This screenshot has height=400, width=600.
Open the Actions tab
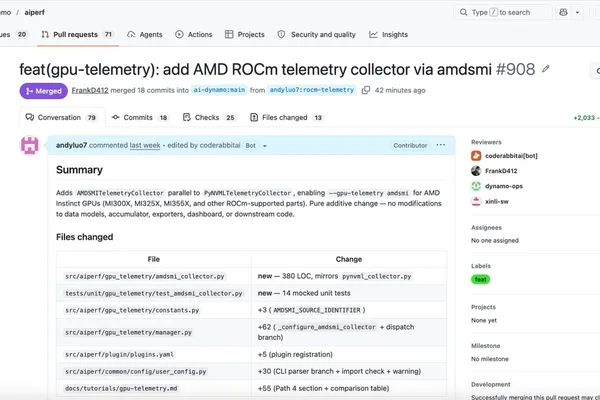click(194, 34)
